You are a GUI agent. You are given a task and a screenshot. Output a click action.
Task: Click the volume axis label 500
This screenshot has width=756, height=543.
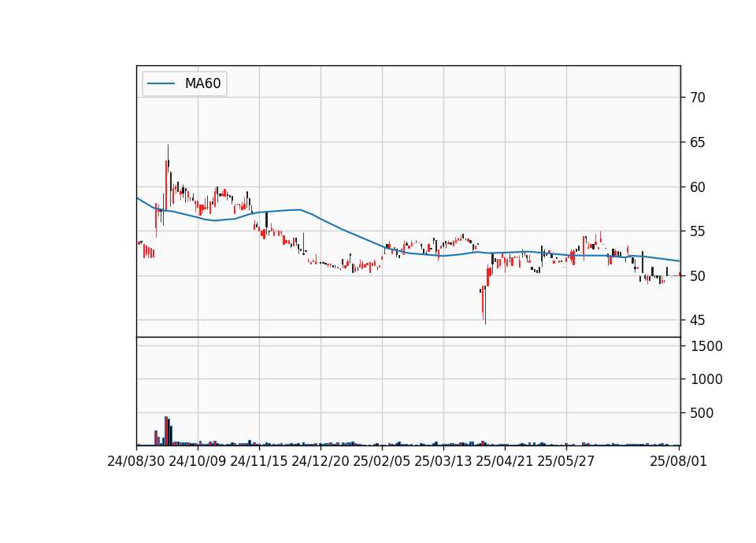pyautogui.click(x=702, y=413)
